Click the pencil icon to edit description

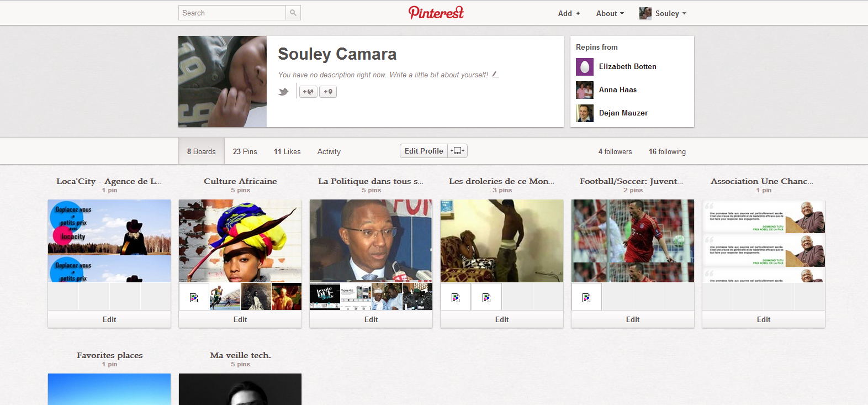[x=495, y=75]
